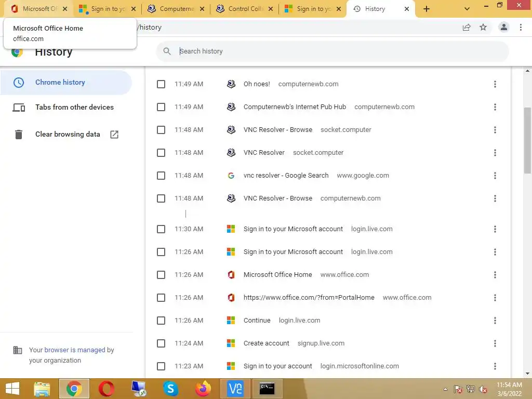Open more actions for 11:30 AM Microsoft sign in
This screenshot has width=532, height=399.
[495, 229]
